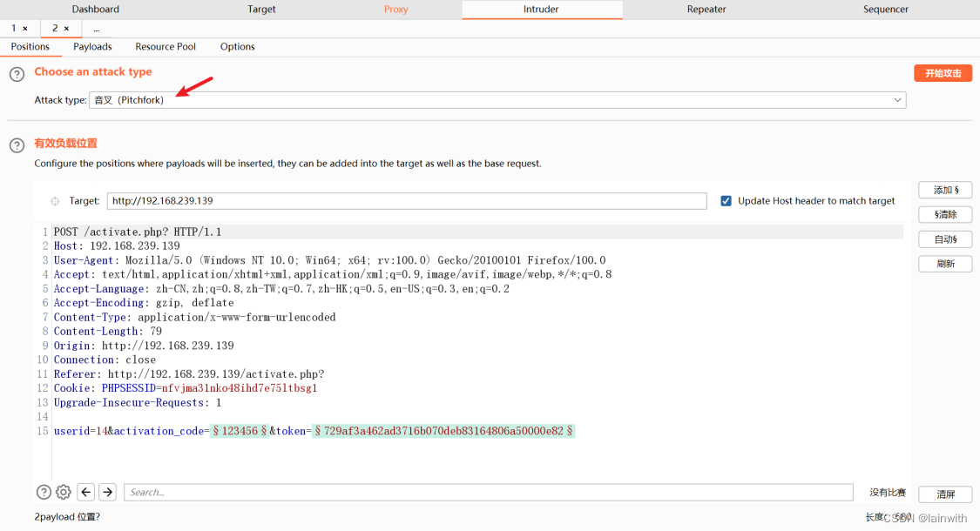Open new attack tab with ellipsis
980x531 pixels.
point(96,29)
